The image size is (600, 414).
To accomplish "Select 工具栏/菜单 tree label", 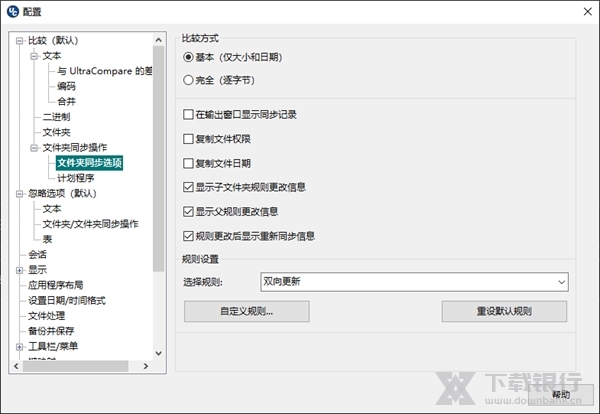I will tap(53, 346).
